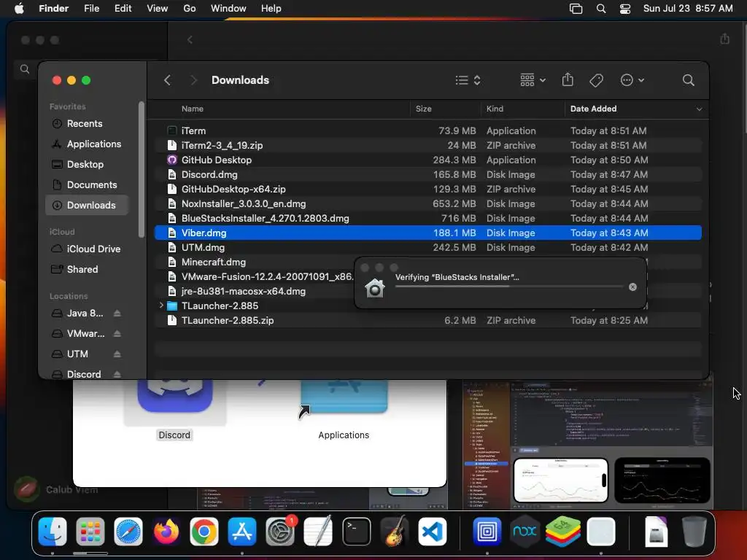Eject the Java 8 volume

click(117, 314)
